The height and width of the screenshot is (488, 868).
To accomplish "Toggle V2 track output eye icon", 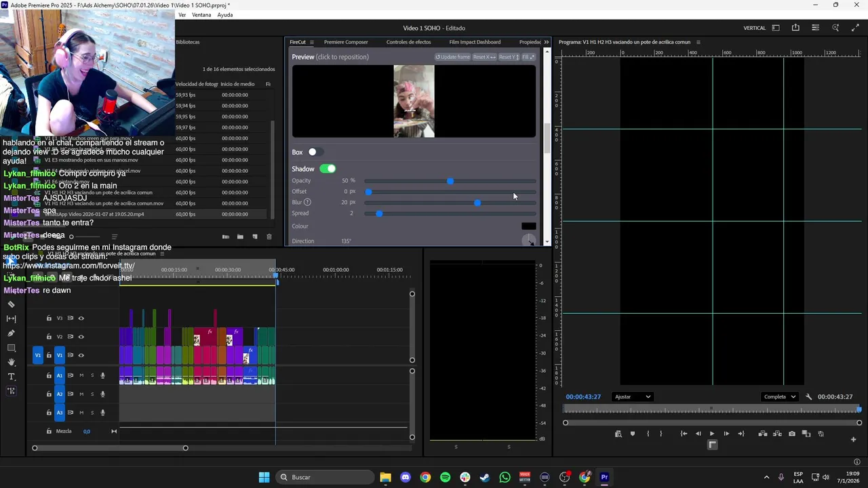I will pyautogui.click(x=81, y=337).
